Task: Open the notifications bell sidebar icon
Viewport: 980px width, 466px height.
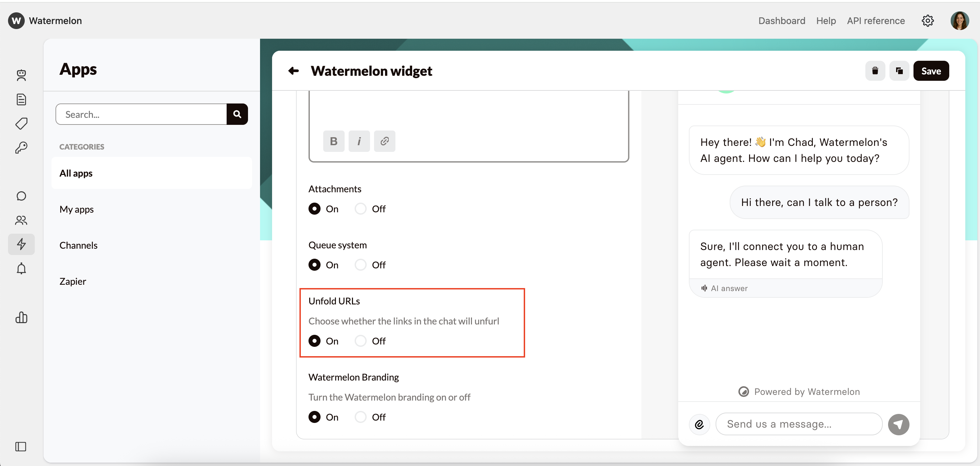Action: tap(21, 268)
